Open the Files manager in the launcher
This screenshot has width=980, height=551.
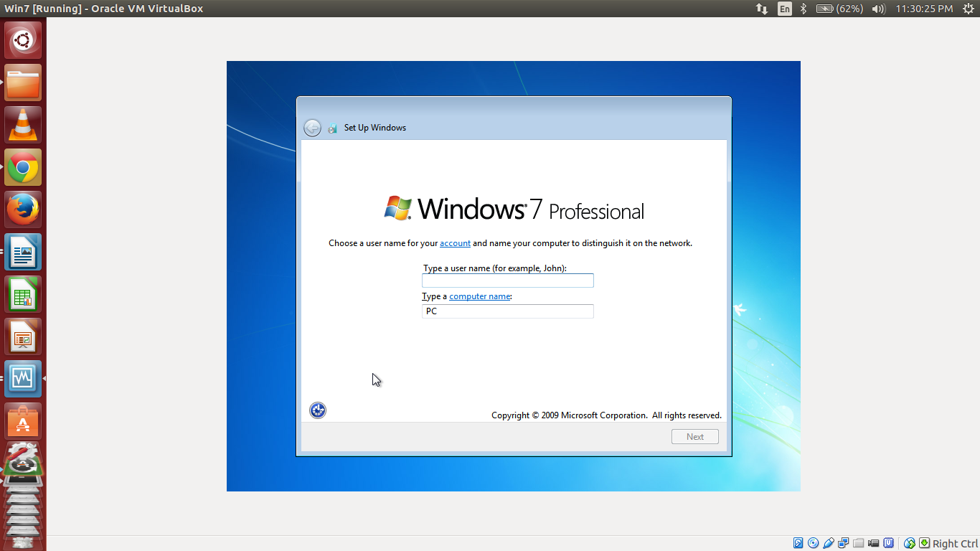23,83
